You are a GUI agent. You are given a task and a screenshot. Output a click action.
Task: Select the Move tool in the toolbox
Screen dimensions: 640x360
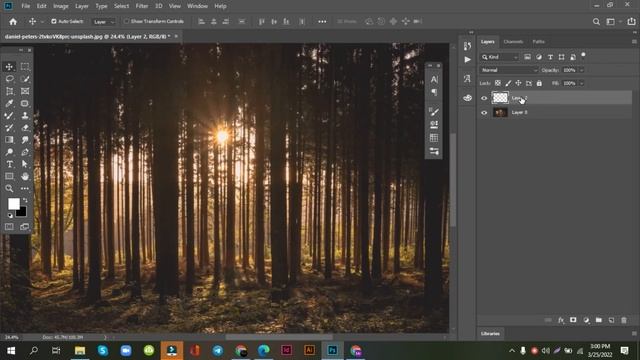click(x=9, y=67)
